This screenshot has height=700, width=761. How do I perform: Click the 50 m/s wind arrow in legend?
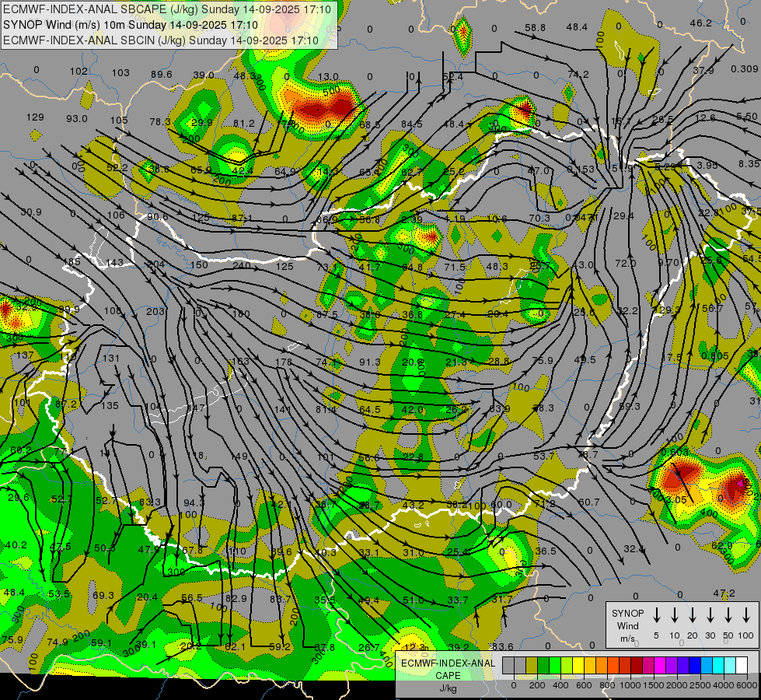tap(728, 615)
